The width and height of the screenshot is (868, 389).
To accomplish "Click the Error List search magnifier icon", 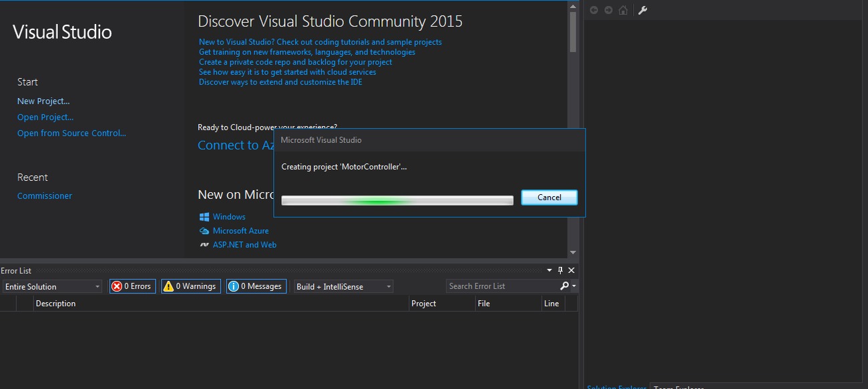I will (x=564, y=286).
